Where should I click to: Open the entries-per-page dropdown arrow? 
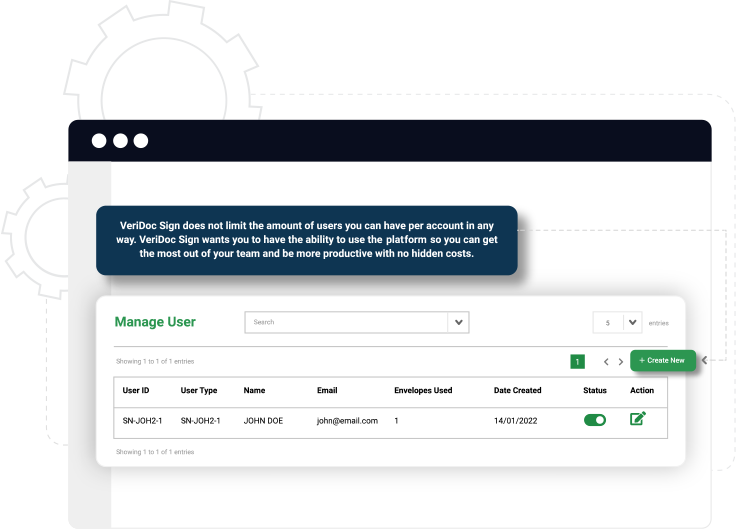coord(632,322)
